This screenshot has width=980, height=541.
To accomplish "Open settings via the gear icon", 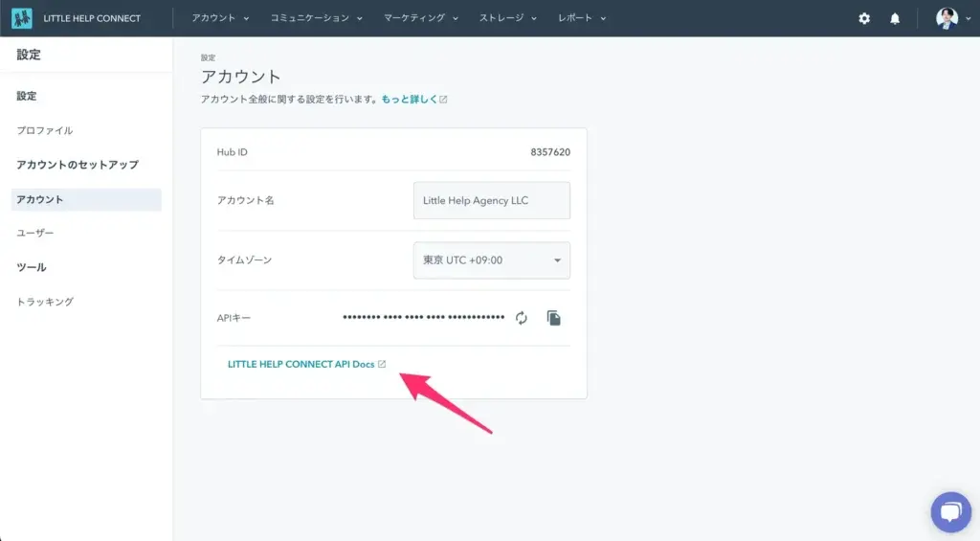I will 864,18.
